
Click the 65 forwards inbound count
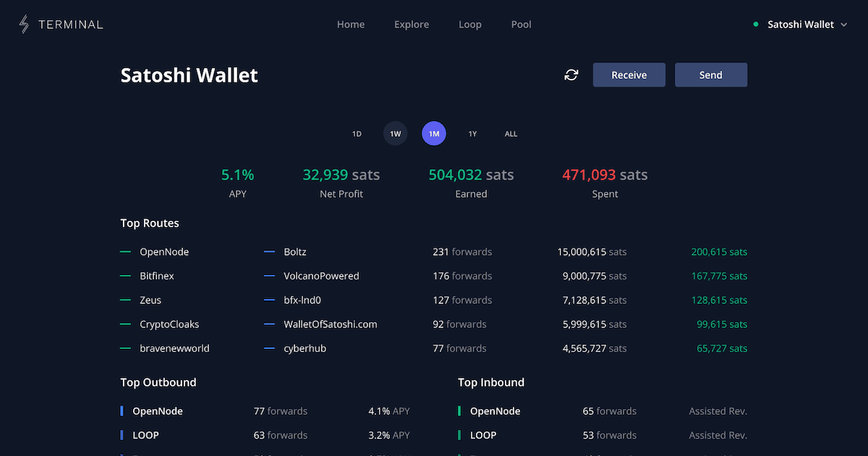(x=610, y=411)
